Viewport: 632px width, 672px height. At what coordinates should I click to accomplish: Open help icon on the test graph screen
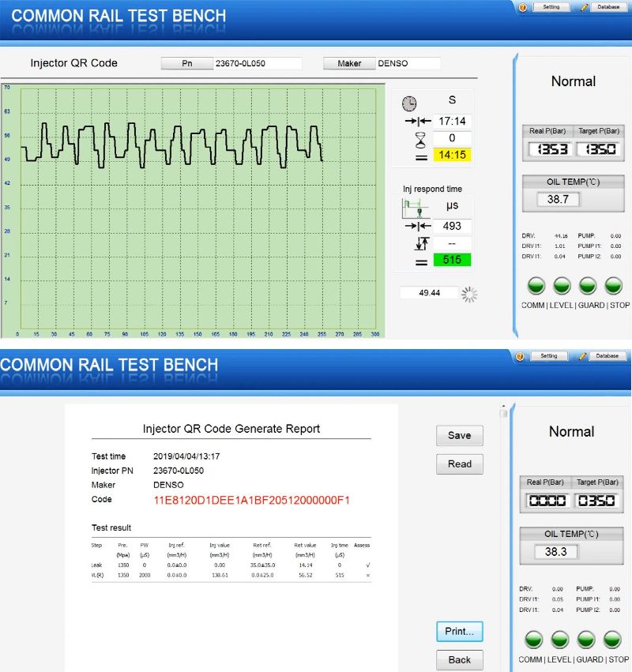523,7
